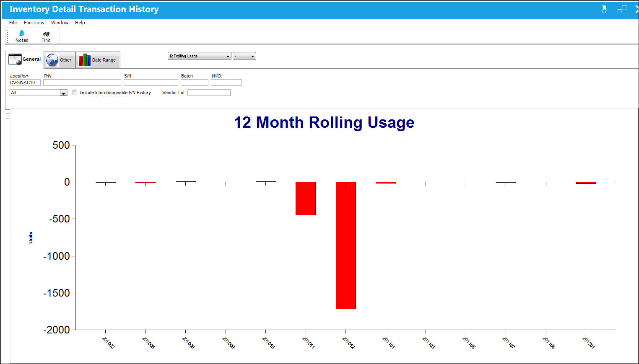Toggle the small checkbox left of chart
This screenshot has width=639, height=364.
tap(8, 116)
